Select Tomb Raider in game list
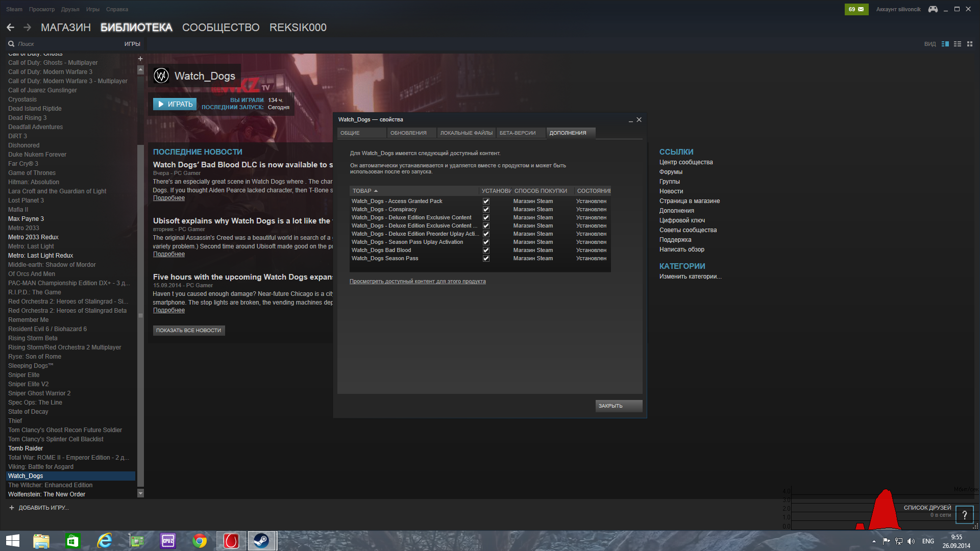This screenshot has width=980, height=551. [26, 448]
